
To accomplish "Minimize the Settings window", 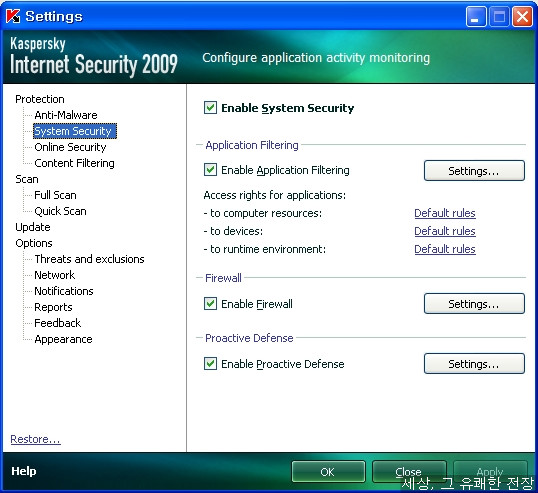I will point(476,16).
